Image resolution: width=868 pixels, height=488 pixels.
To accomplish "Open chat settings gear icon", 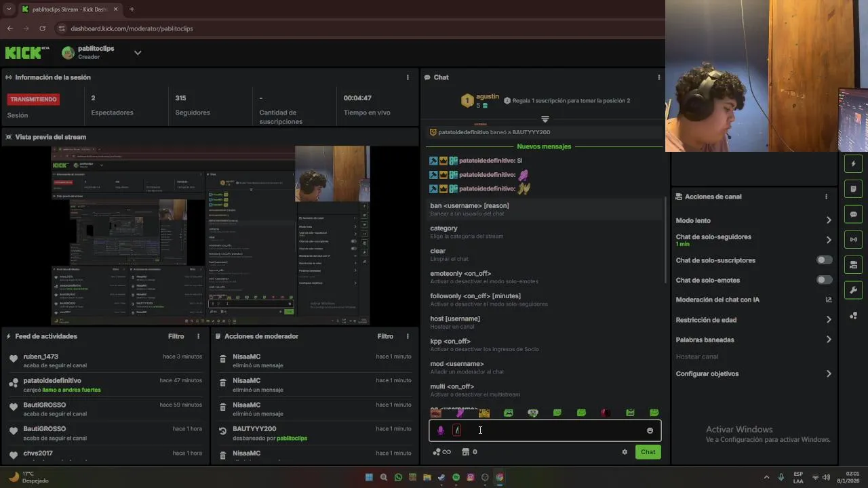I will (x=625, y=452).
